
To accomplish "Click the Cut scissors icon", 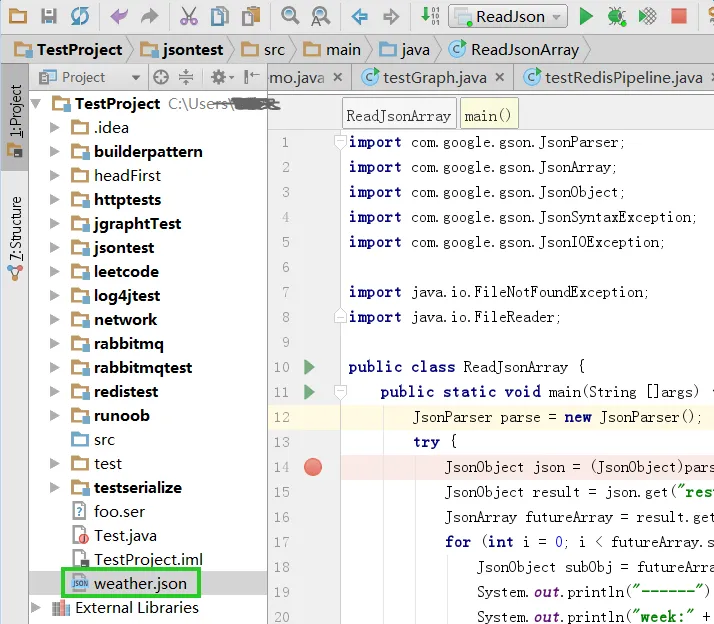I will pos(188,16).
